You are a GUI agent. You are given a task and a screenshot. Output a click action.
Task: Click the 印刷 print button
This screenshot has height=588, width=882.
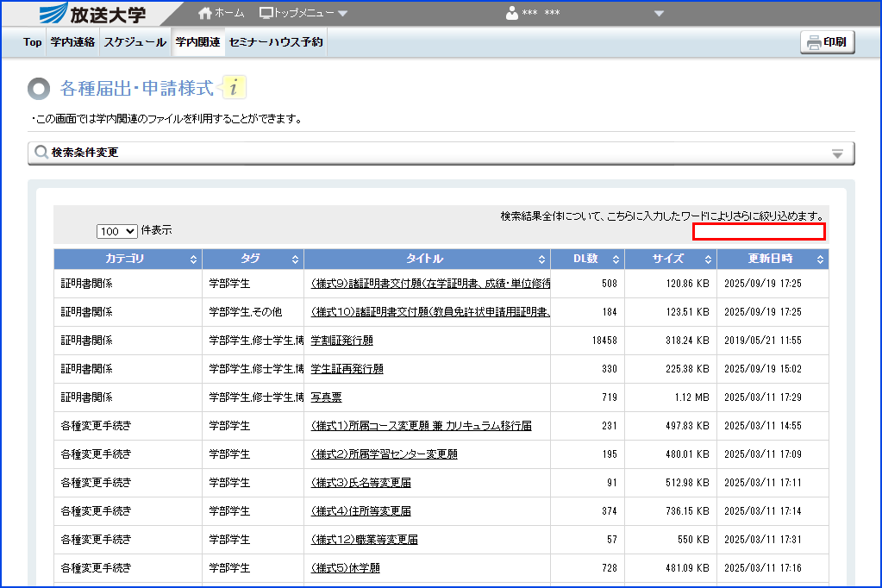click(827, 42)
